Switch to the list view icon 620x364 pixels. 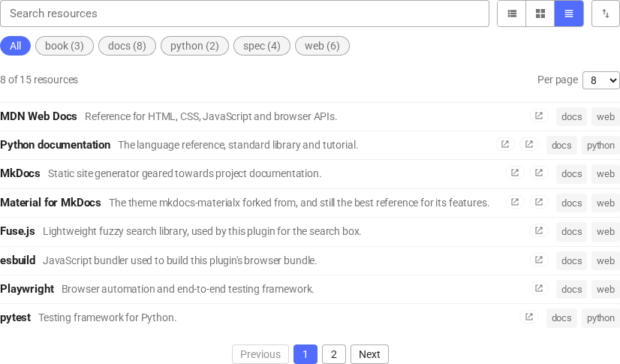point(512,14)
